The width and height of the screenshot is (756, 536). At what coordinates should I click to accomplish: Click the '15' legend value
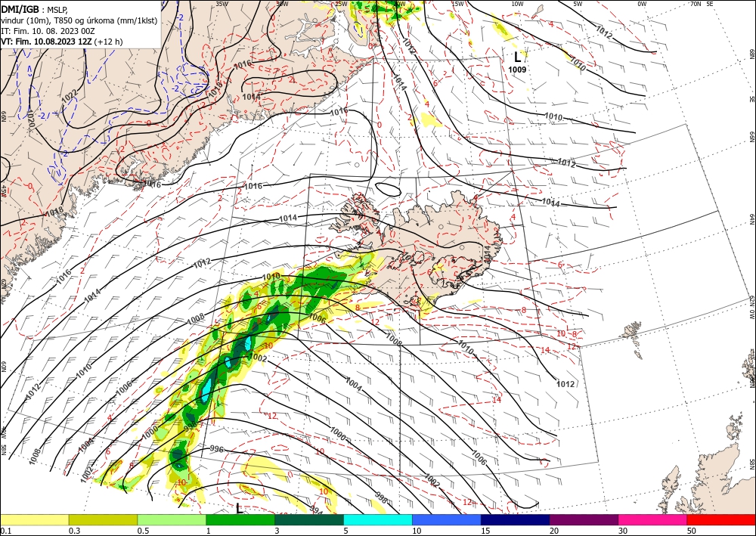click(x=485, y=531)
